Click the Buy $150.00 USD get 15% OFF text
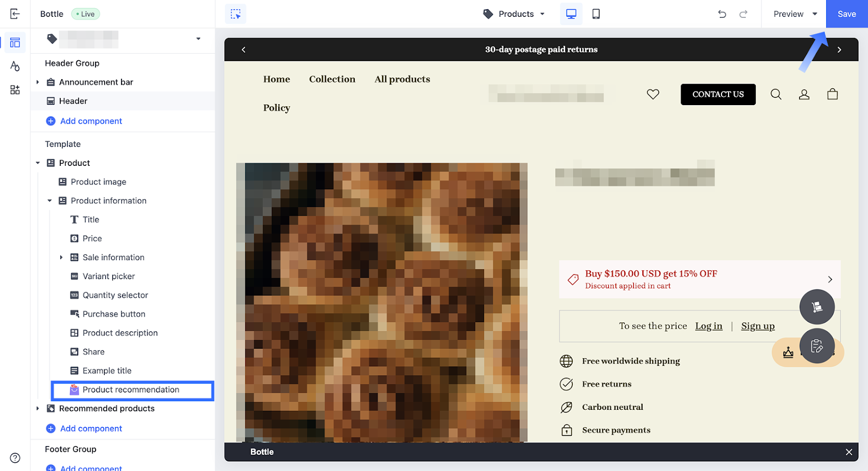Image resolution: width=868 pixels, height=471 pixels. tap(651, 274)
